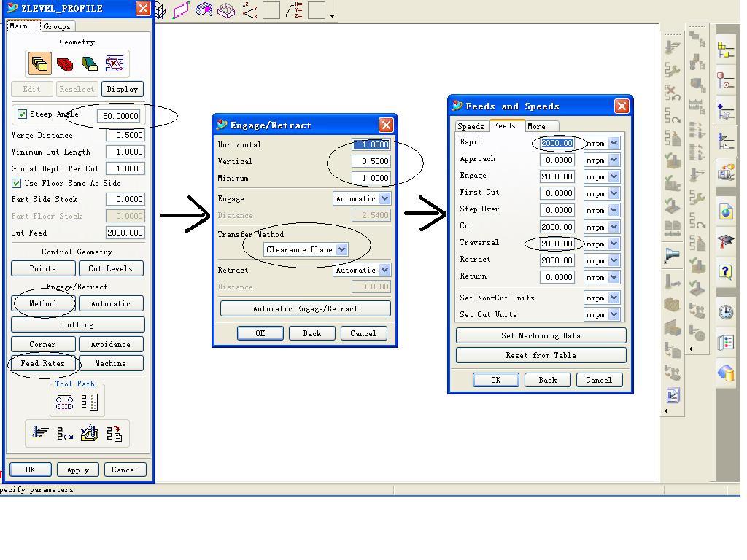Screen dimensions: 747x560
Task: Click the wireframe box toolbar icon
Action: [x=226, y=10]
